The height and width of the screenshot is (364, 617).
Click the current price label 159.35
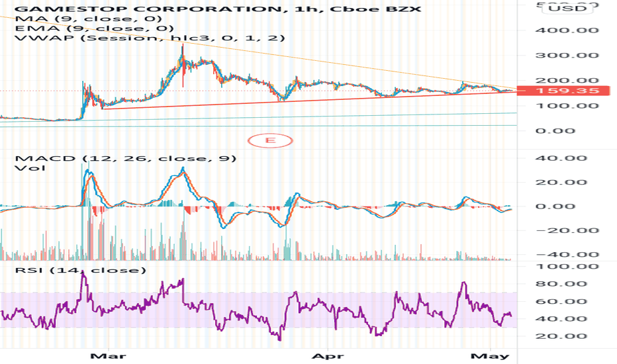pos(563,91)
